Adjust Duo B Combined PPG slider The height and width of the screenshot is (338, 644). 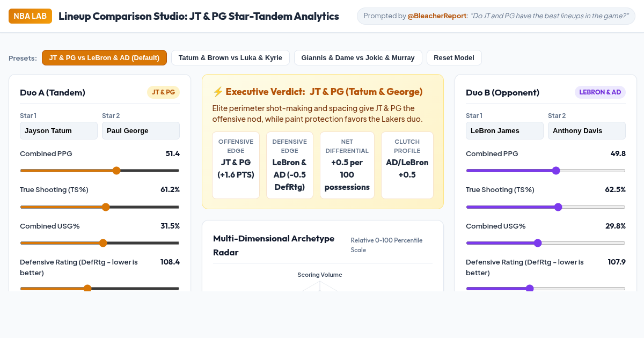click(x=546, y=171)
